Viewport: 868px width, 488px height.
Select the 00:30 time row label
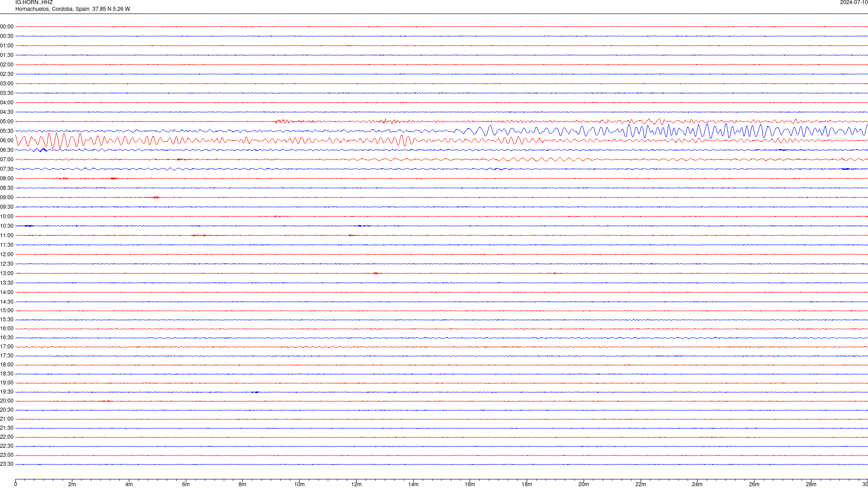[7, 36]
